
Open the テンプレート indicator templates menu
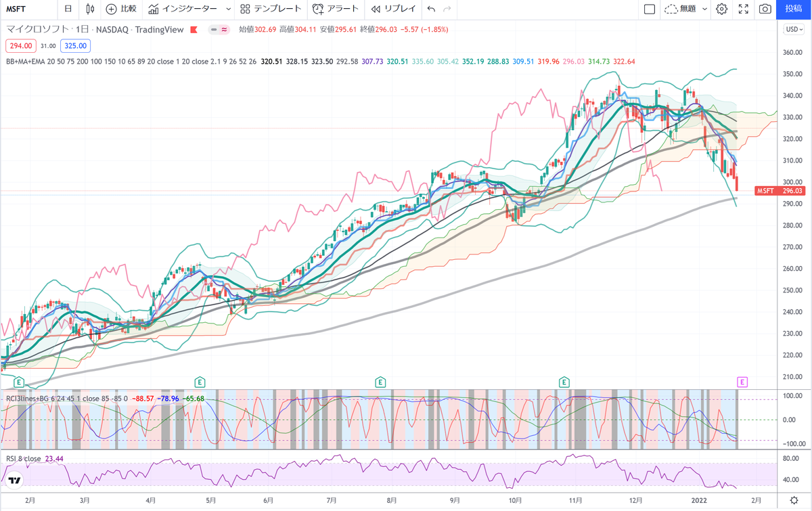271,9
